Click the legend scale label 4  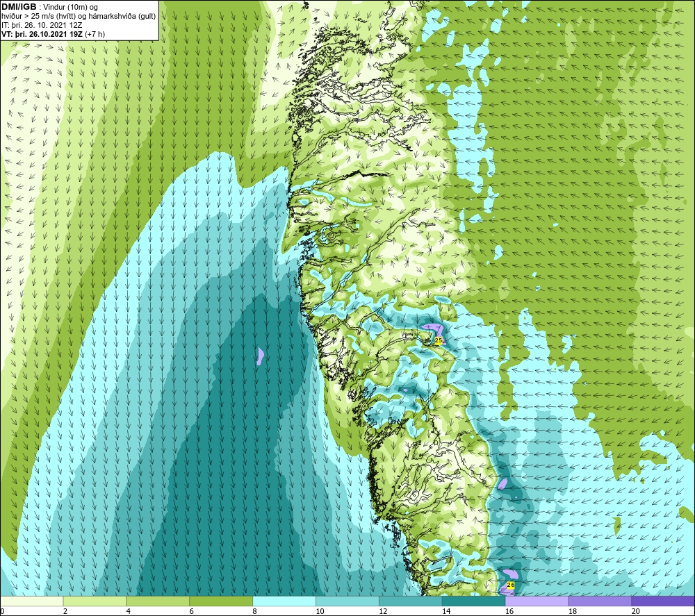click(x=129, y=611)
